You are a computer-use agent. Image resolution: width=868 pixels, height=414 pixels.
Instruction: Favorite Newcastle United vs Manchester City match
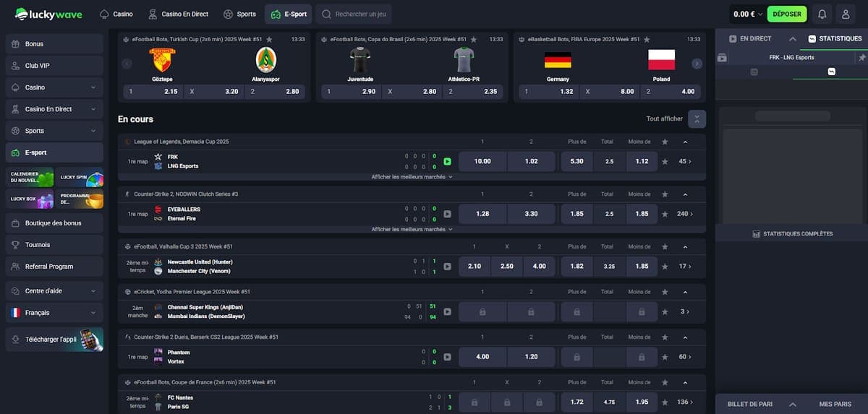click(665, 267)
